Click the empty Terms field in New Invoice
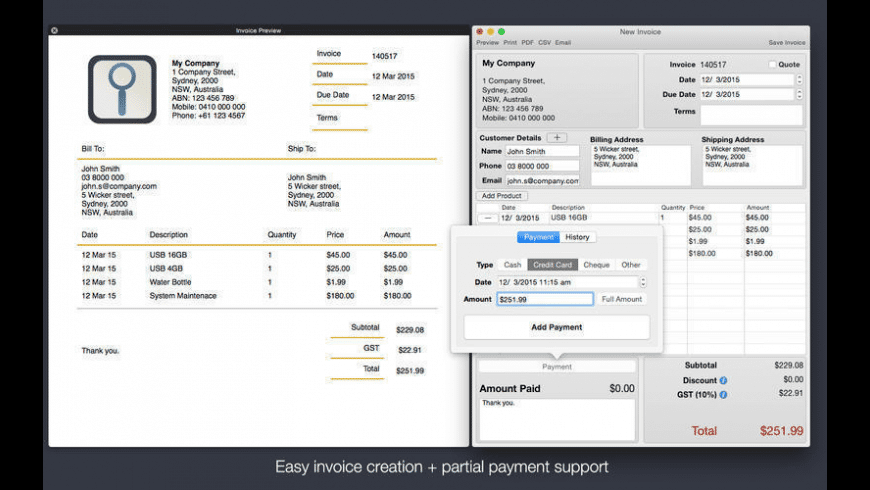870x490 pixels. pos(751,115)
